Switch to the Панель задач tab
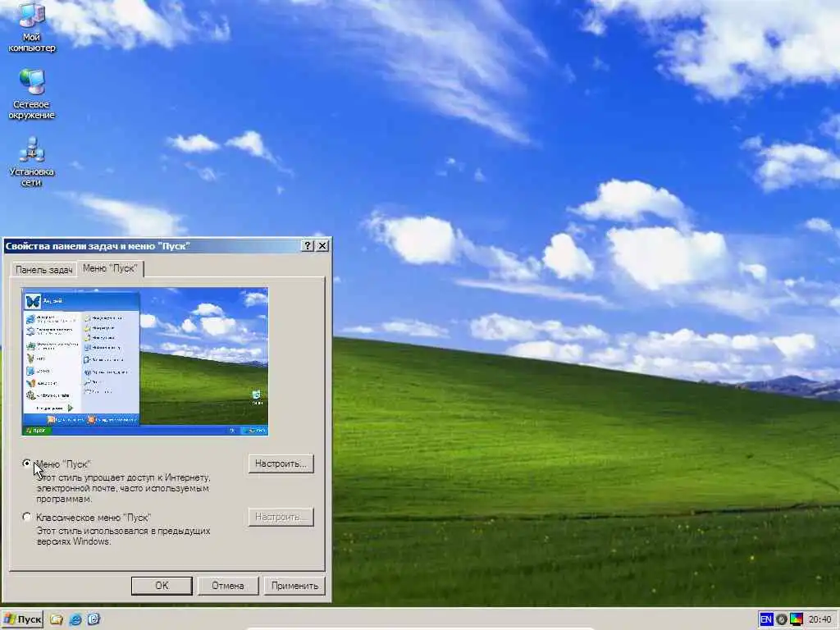840x630 pixels. click(x=44, y=269)
